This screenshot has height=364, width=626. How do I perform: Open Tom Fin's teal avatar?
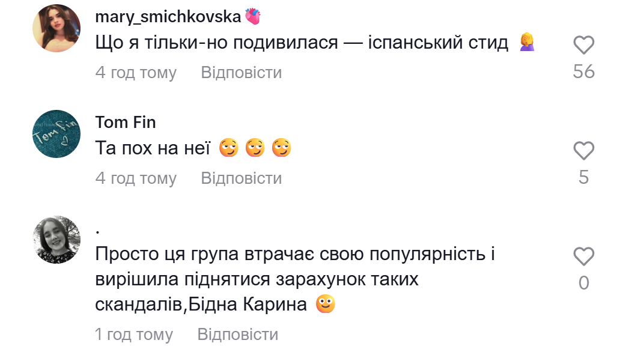tap(56, 134)
